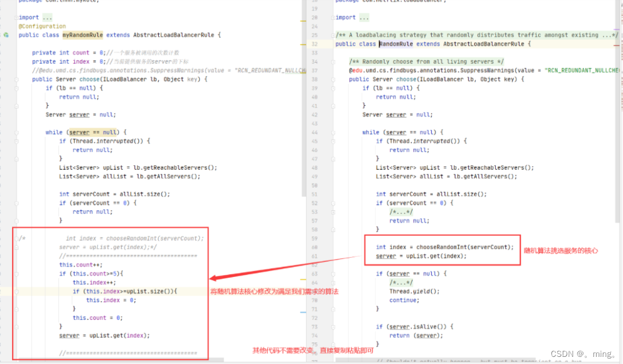
Task: Expand the folded import block in right editor
Action: pyautogui.click(x=334, y=18)
